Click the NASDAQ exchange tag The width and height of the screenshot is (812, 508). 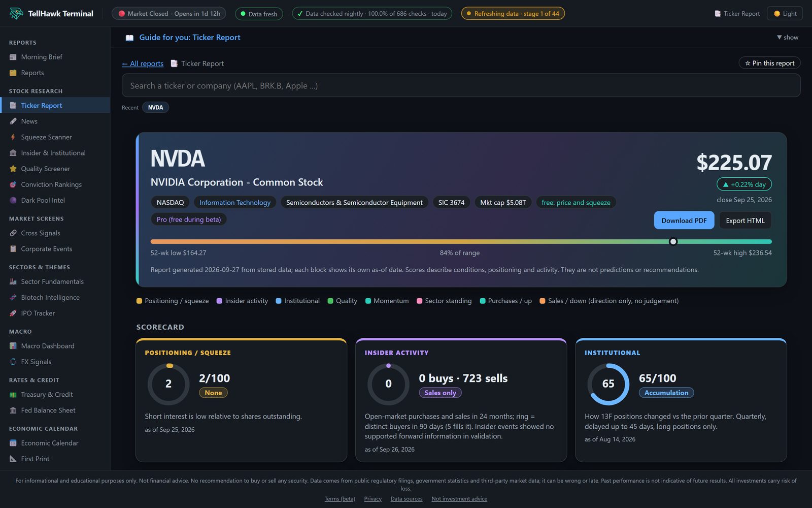[170, 202]
